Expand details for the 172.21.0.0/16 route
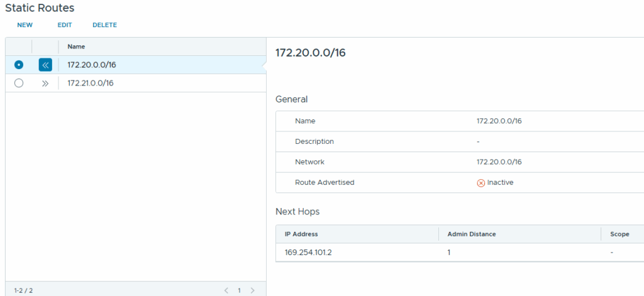 tap(45, 83)
